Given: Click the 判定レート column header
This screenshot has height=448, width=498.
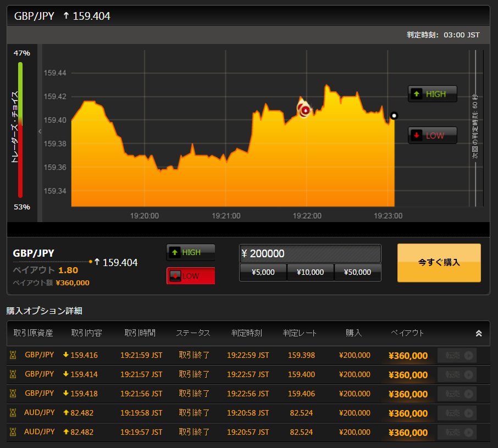Looking at the screenshot, I should [300, 333].
